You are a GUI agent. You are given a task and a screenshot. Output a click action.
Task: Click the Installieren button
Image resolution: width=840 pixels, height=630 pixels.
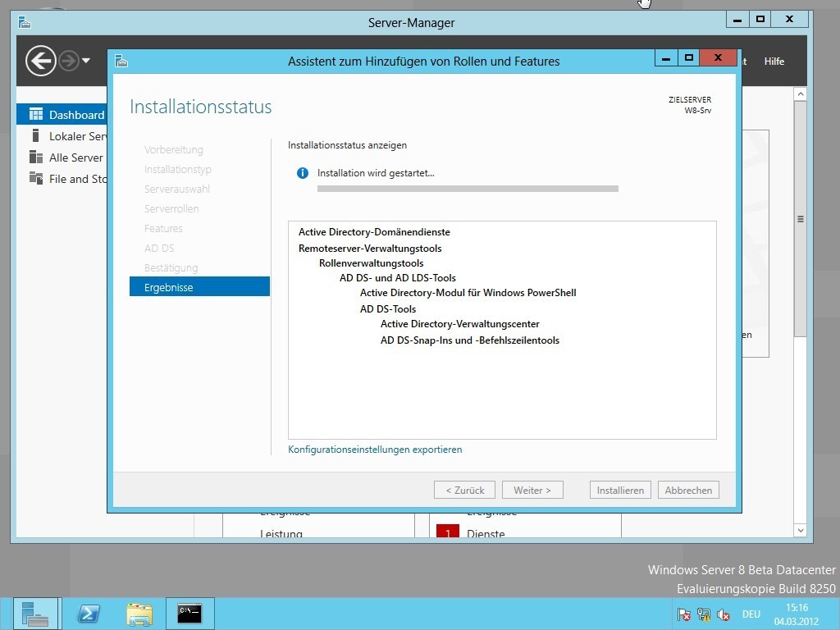(x=620, y=491)
